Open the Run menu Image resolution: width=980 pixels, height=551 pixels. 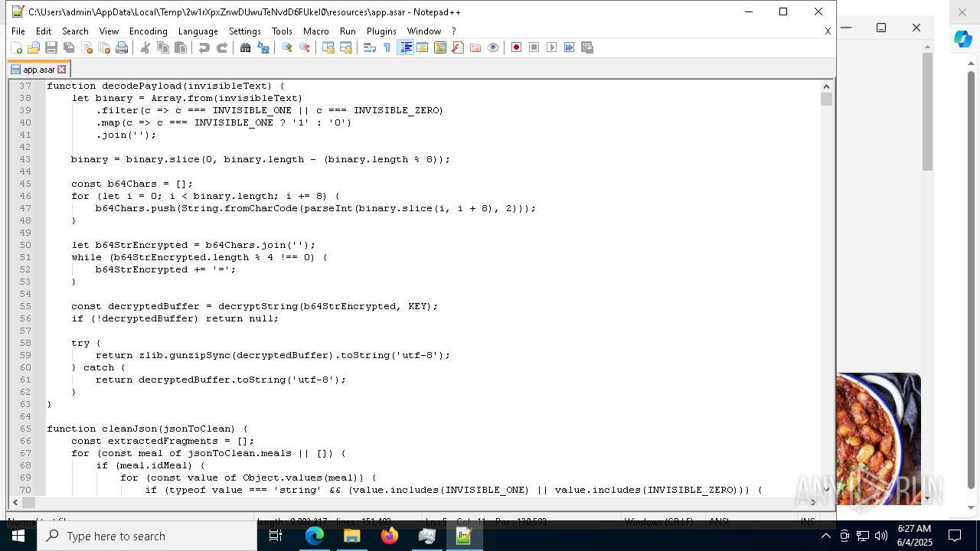click(x=348, y=31)
